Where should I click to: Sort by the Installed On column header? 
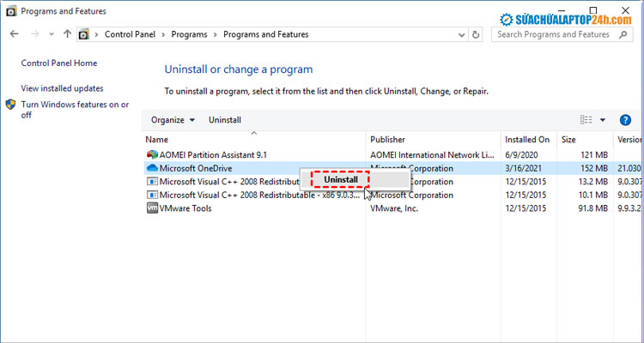[529, 140]
